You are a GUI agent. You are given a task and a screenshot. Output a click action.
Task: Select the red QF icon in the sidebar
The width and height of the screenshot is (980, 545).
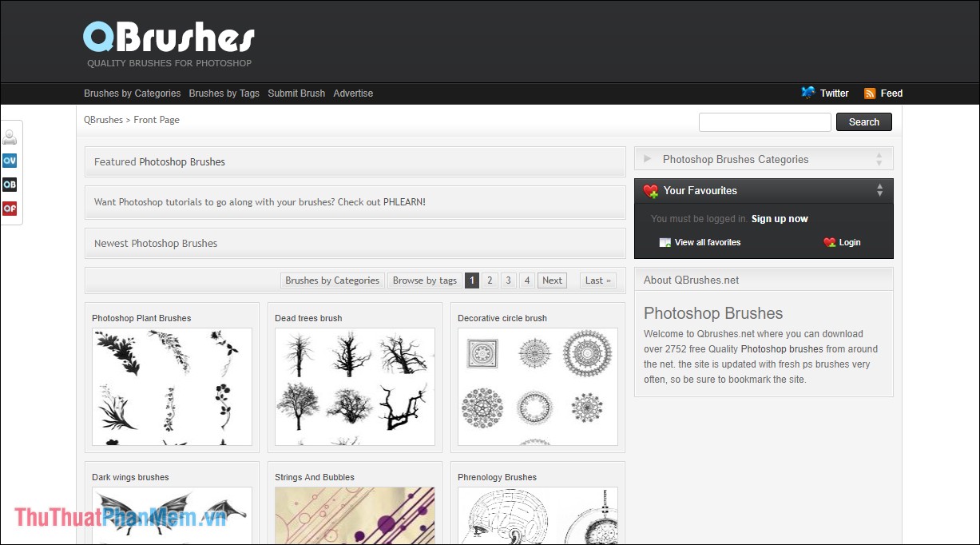[10, 209]
